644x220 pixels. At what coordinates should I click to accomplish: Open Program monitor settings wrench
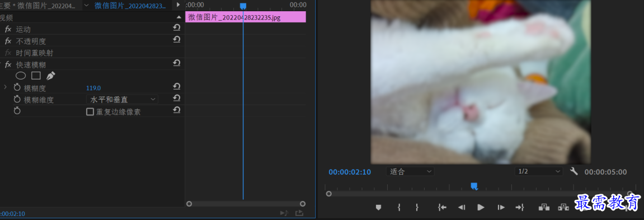coord(574,171)
